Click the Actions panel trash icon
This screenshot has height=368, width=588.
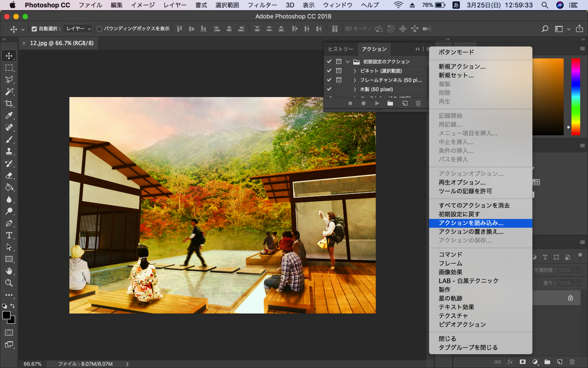pos(418,103)
